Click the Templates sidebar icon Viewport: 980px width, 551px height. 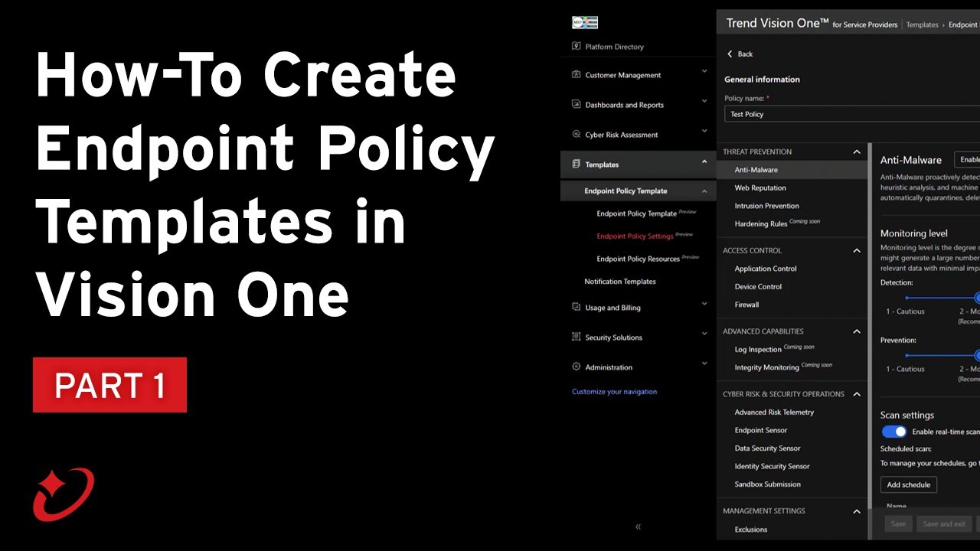pos(577,164)
